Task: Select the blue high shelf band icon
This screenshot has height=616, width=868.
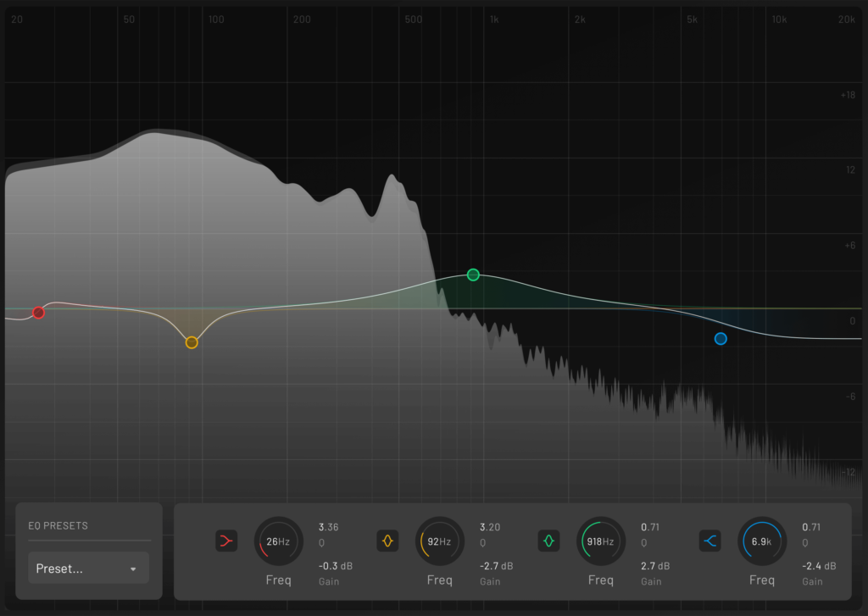Action: coord(709,541)
